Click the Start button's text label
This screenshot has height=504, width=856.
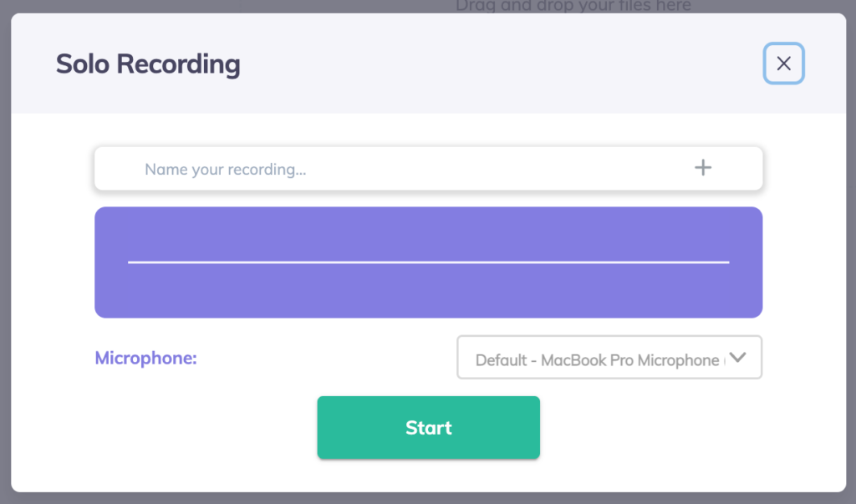click(428, 428)
